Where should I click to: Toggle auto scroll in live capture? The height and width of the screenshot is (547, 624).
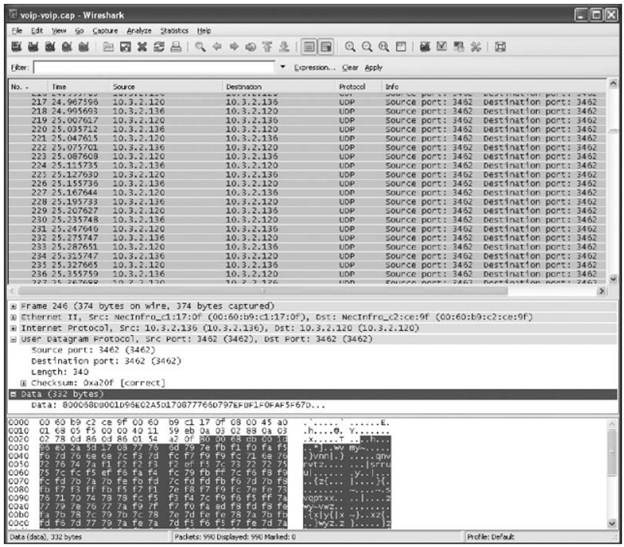[x=326, y=47]
